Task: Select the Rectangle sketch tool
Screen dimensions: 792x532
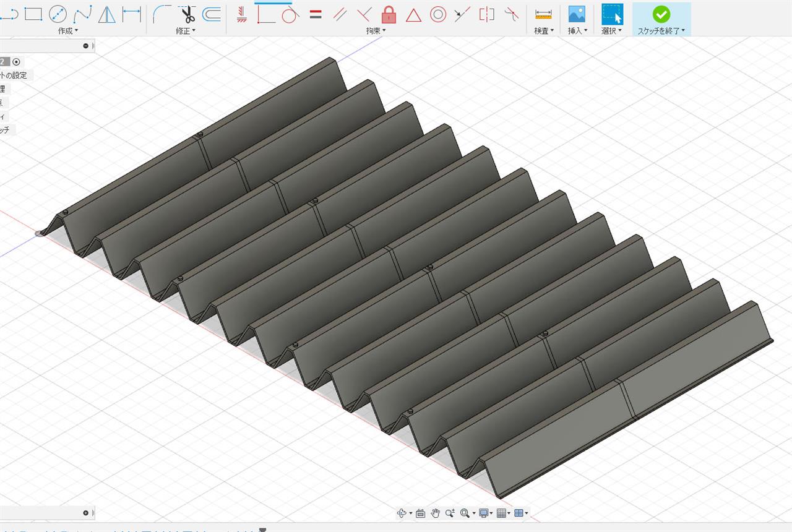Action: click(x=33, y=14)
